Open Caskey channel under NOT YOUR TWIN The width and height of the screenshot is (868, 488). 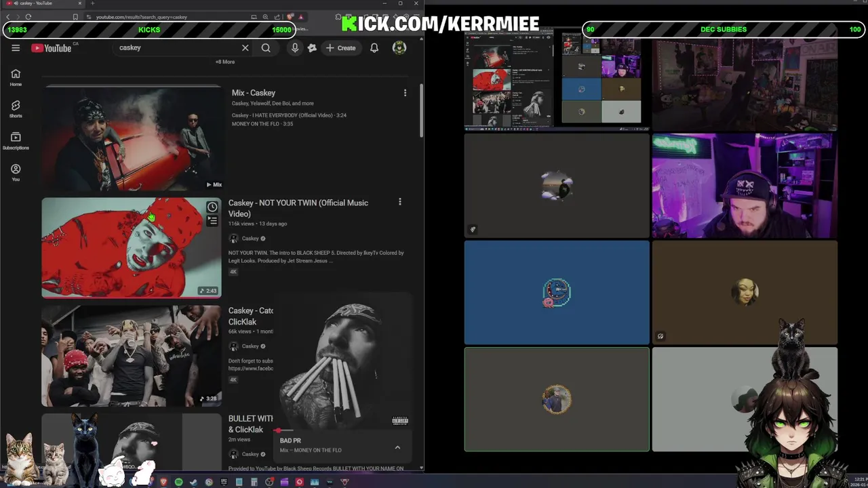250,239
